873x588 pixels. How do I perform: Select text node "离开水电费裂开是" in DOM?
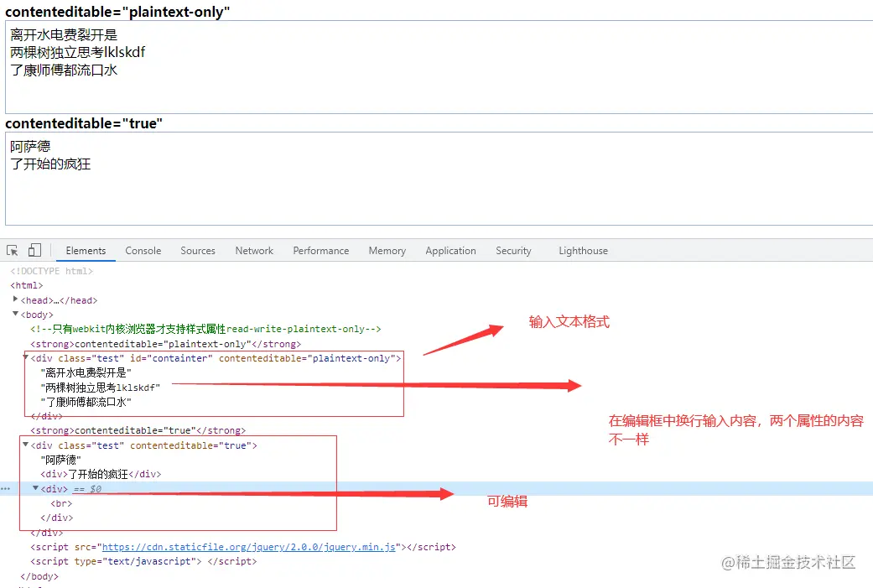86,372
